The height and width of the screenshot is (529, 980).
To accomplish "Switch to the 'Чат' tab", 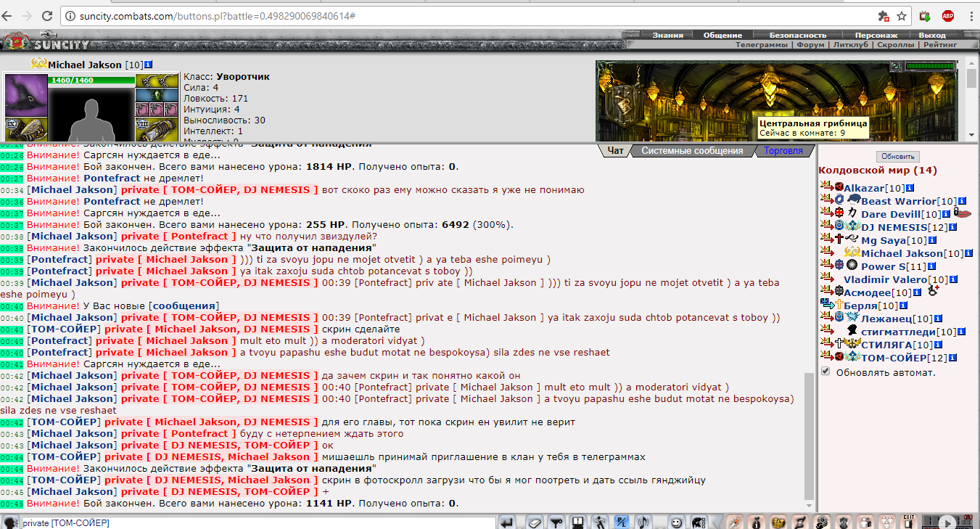I will [x=615, y=151].
